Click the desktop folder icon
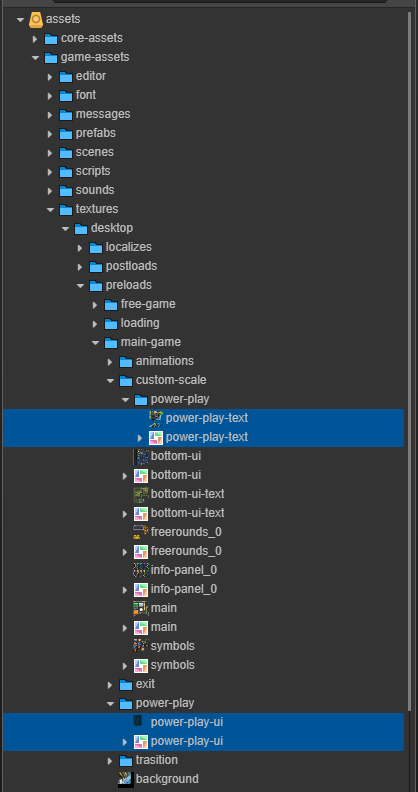This screenshot has width=418, height=792. click(x=81, y=228)
